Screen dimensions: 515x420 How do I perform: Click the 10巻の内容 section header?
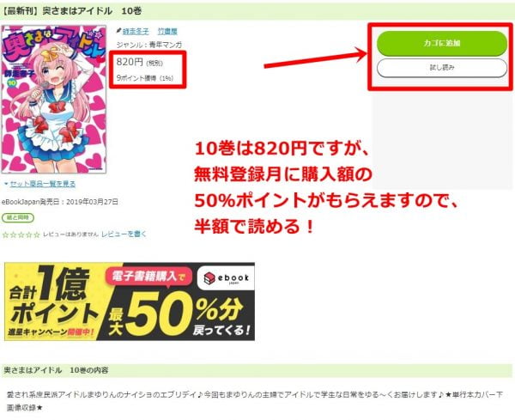click(x=56, y=370)
